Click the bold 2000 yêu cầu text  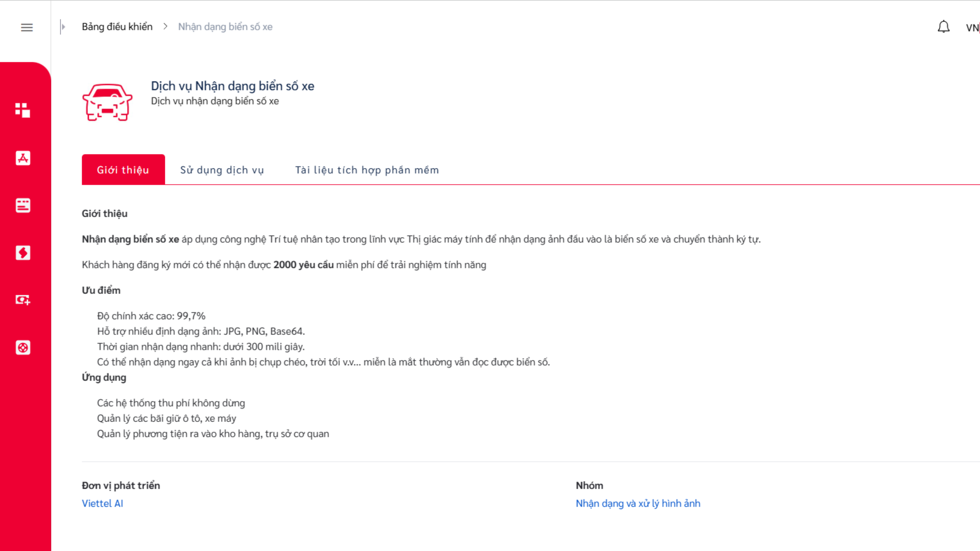pos(303,264)
